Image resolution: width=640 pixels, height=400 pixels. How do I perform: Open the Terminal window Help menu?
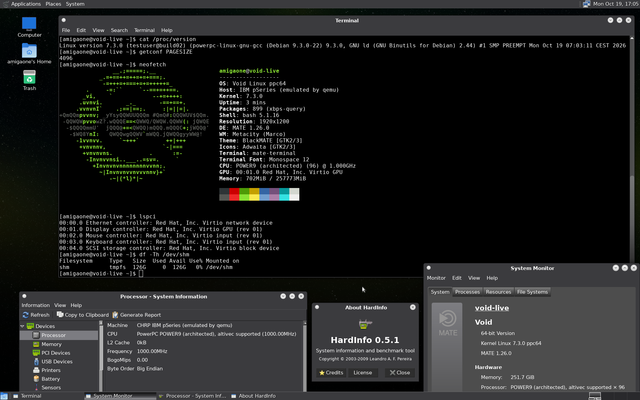pyautogui.click(x=167, y=30)
